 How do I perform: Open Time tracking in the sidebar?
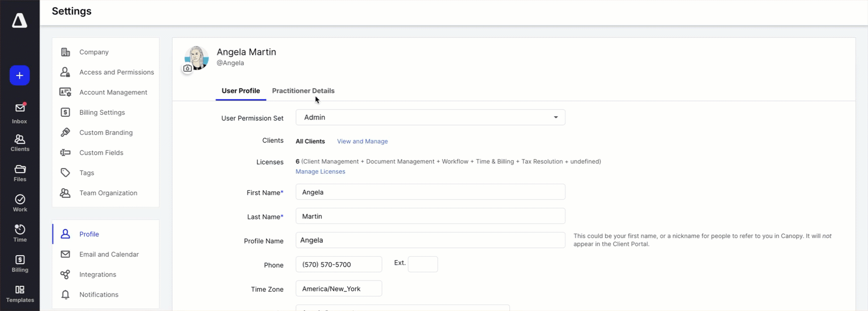(20, 234)
